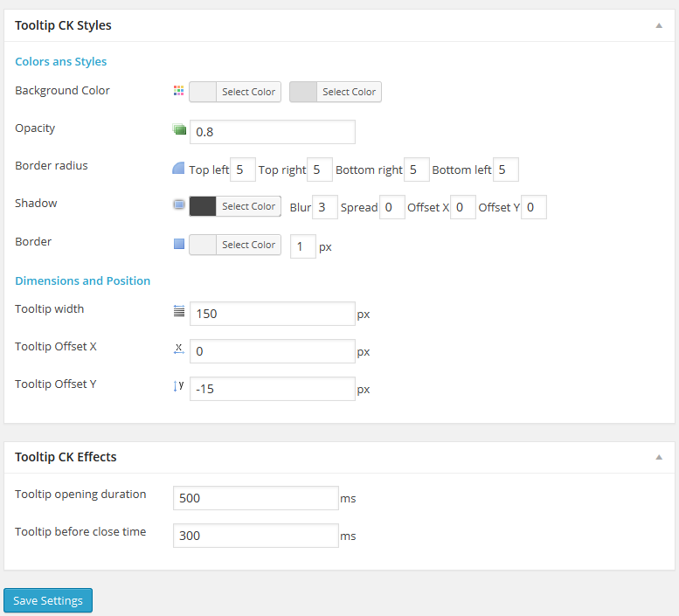The width and height of the screenshot is (679, 616).
Task: Click the tooltip width lines icon
Action: pyautogui.click(x=178, y=311)
